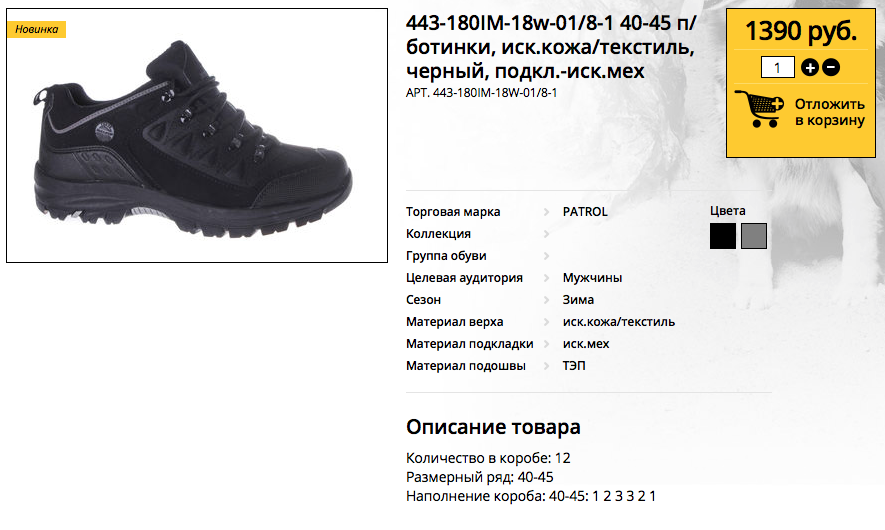Click the minus icon to decrease quantity
The image size is (885, 530).
pos(831,68)
